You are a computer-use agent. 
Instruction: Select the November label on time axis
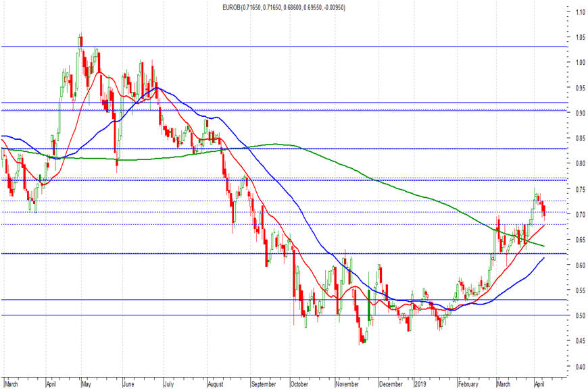tap(347, 384)
